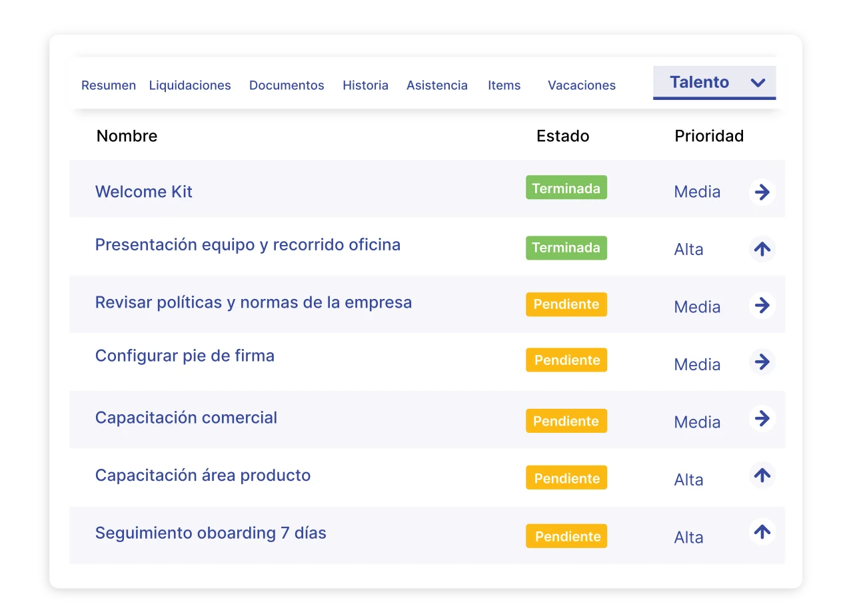Click the right-arrow icon in Configurar pie de firma row
The image size is (853, 616).
pyautogui.click(x=762, y=362)
